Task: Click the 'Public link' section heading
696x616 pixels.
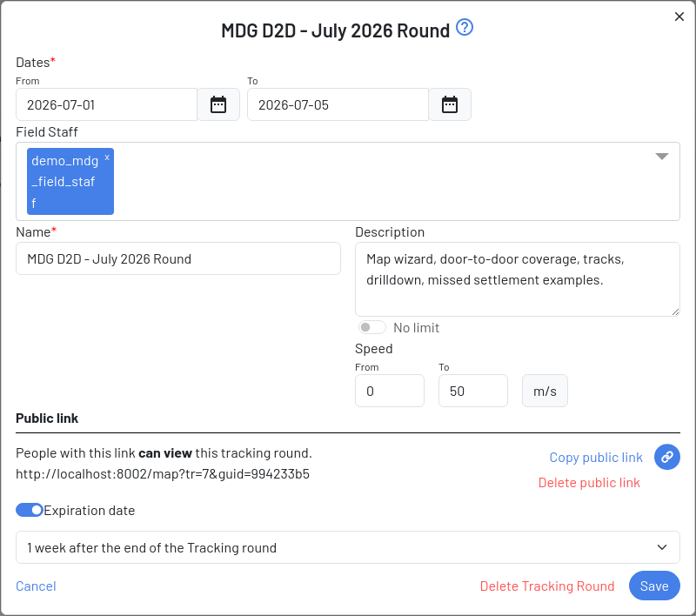Action: coord(47,418)
